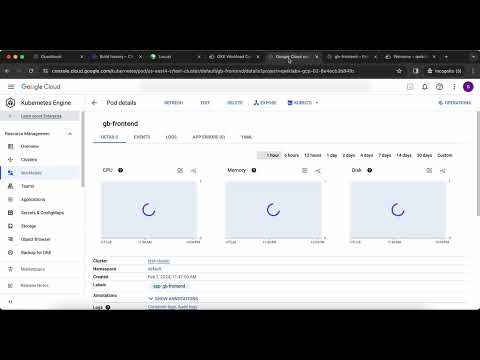
Task: Switch to the Details tab
Action: coord(109,137)
